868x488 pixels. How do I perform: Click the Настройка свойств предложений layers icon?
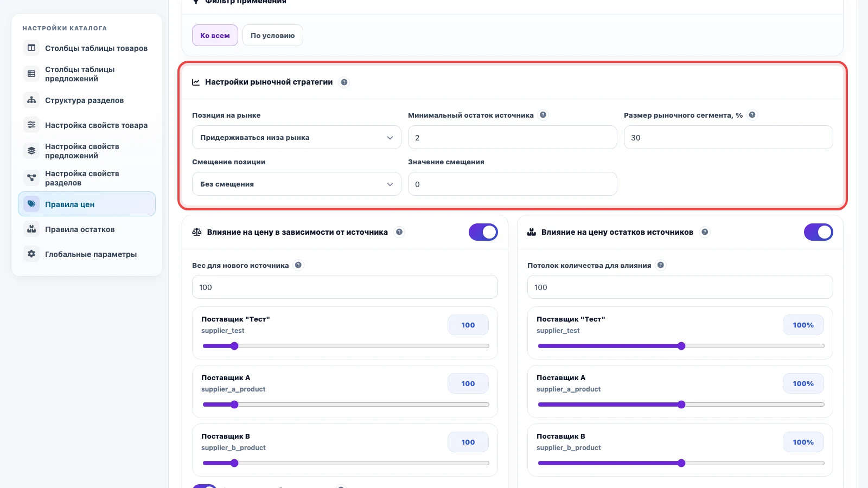click(x=31, y=151)
